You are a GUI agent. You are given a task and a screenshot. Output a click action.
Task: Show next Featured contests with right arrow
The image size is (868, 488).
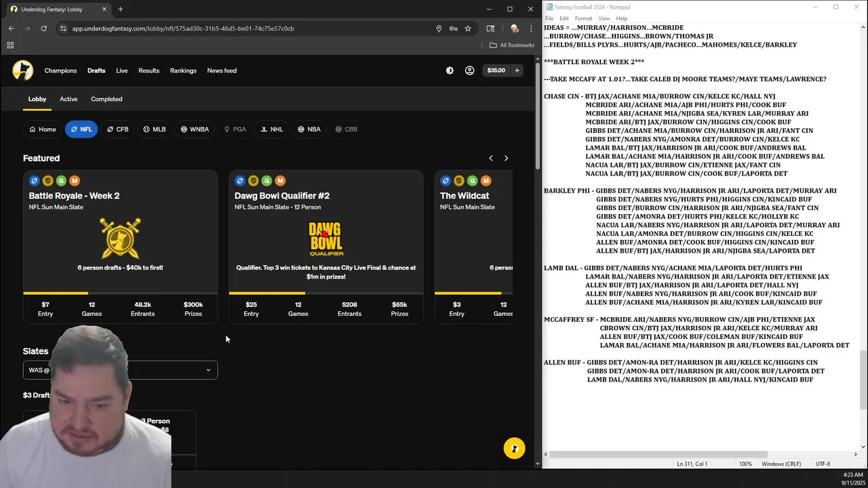[x=506, y=158]
